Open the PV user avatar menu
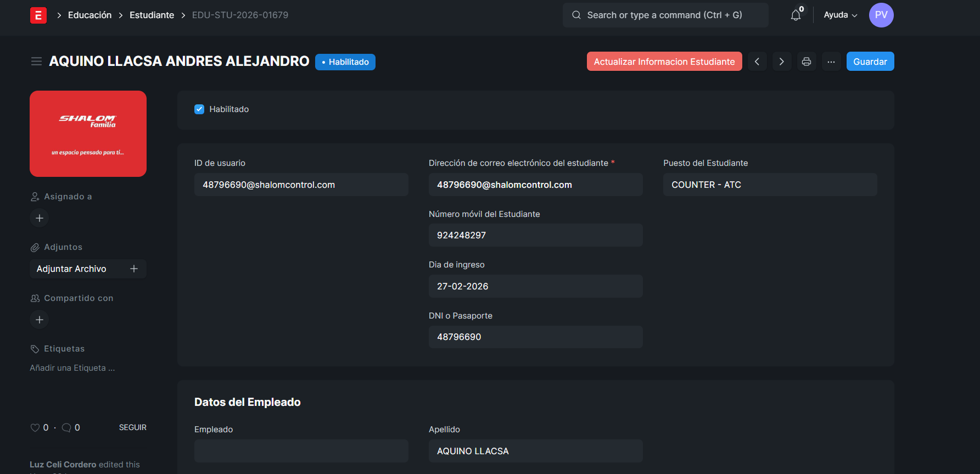This screenshot has width=980, height=474. point(881,15)
